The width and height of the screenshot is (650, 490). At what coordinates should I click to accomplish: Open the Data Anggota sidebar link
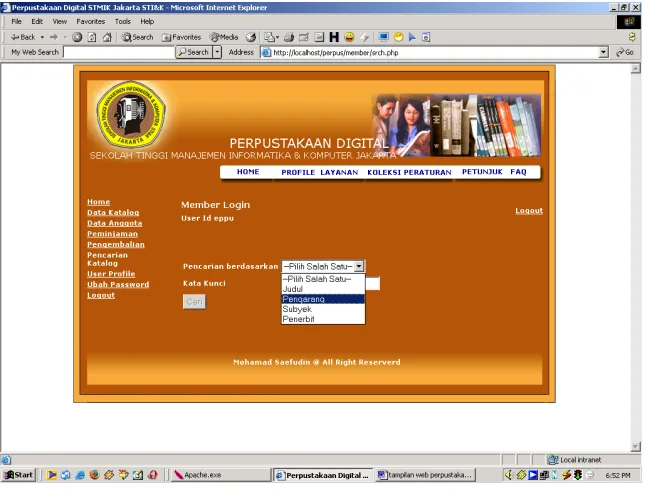pyautogui.click(x=115, y=223)
